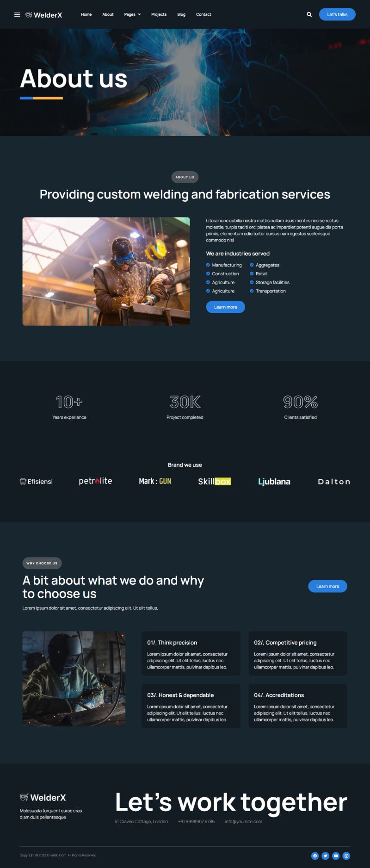Image resolution: width=370 pixels, height=868 pixels.
Task: Click the Skillbox brand logo
Action: [x=215, y=482]
